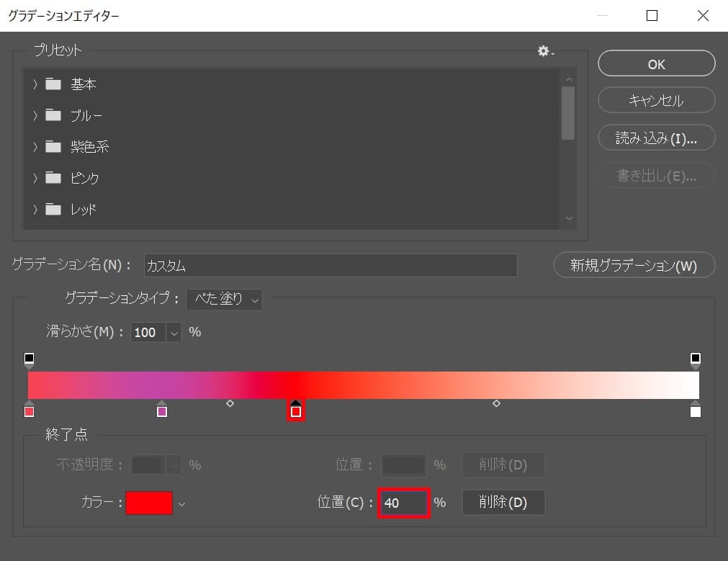Select the ブルー folder icon
Image resolution: width=728 pixels, height=561 pixels.
(53, 115)
